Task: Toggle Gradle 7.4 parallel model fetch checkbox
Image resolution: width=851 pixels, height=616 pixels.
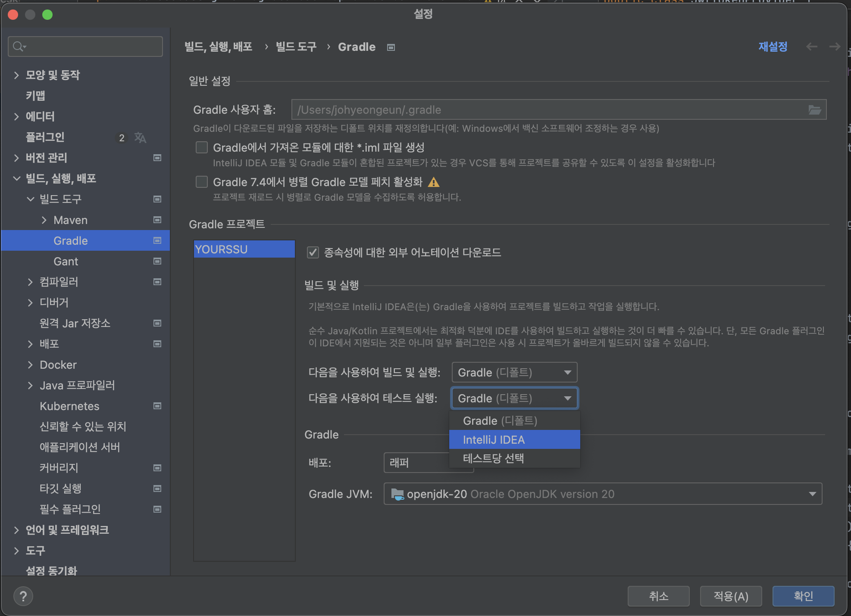Action: click(x=202, y=182)
